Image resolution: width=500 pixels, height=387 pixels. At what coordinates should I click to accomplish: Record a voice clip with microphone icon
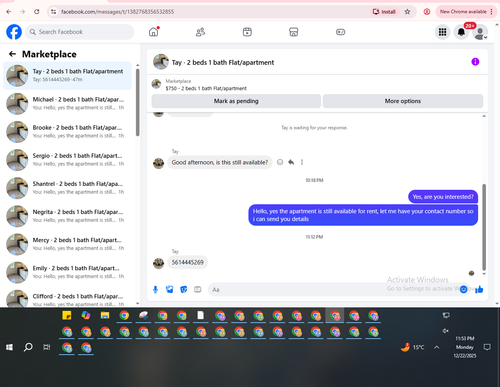point(155,289)
